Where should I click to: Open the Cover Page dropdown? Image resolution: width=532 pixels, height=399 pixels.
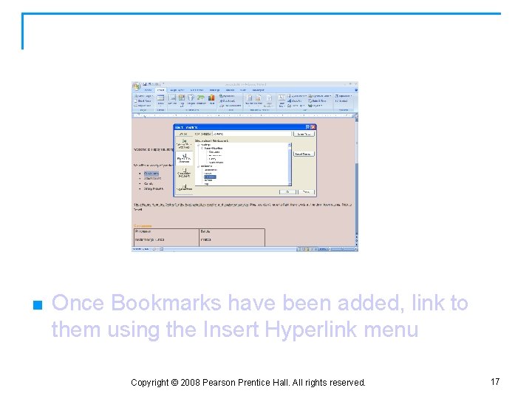[143, 96]
